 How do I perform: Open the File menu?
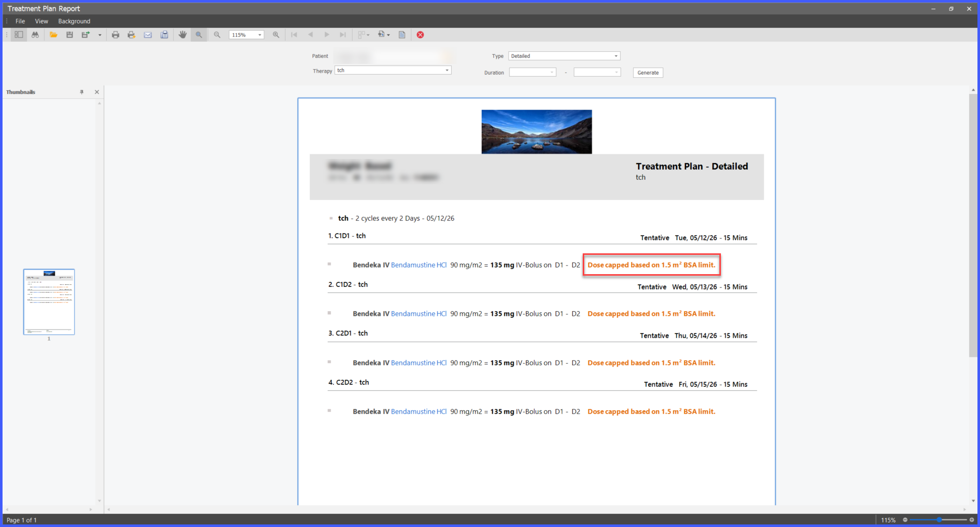[20, 21]
